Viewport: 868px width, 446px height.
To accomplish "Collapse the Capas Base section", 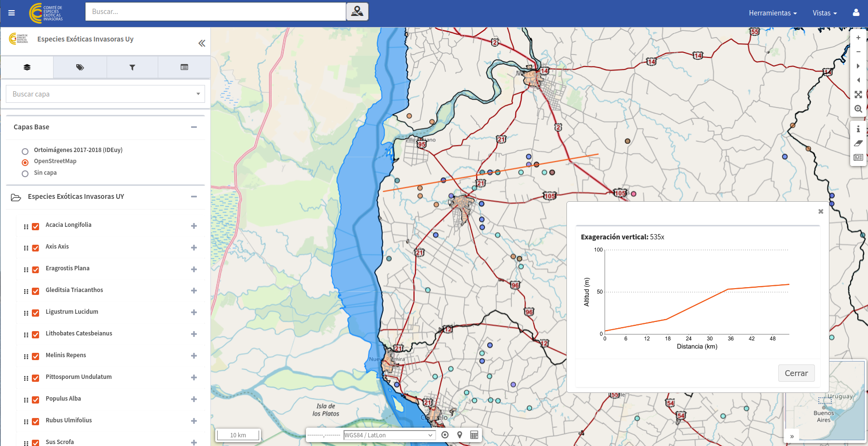I will 194,127.
